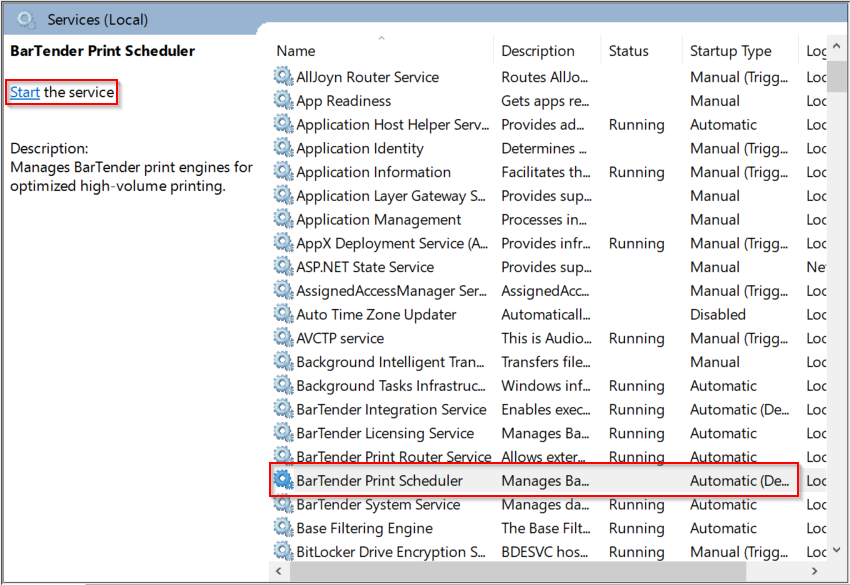The width and height of the screenshot is (850, 585).
Task: Click the Background Tasks Infrastructure gear icon
Action: [284, 385]
